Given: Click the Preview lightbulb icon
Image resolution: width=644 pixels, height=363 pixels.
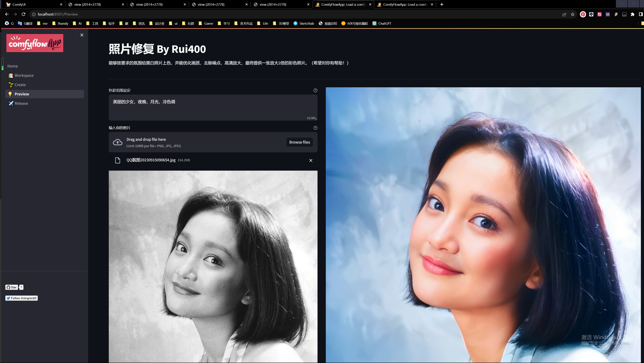Looking at the screenshot, I should [x=10, y=94].
